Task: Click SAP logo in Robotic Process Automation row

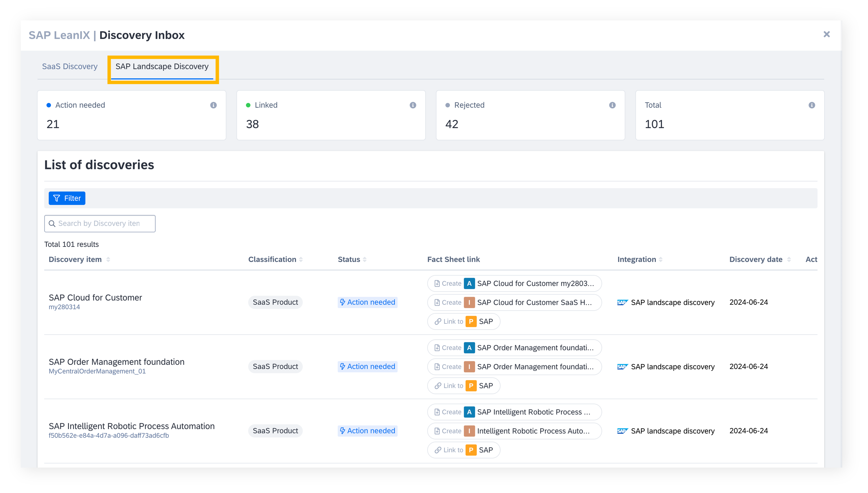Action: click(x=622, y=431)
